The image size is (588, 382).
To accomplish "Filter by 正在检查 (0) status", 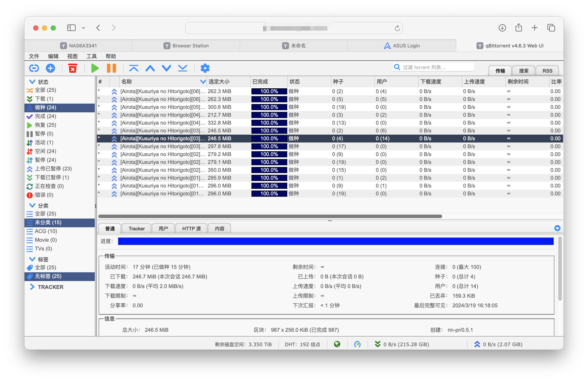I will [x=60, y=186].
